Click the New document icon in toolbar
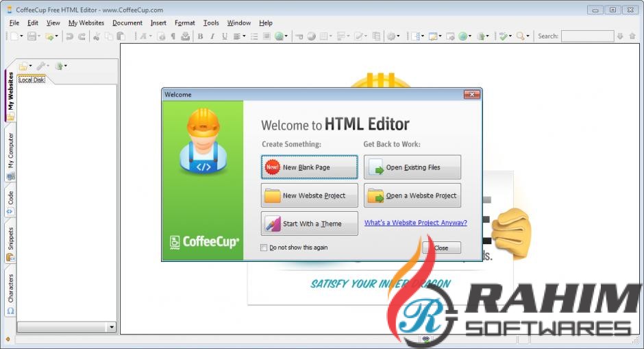This screenshot has height=349, width=644. tap(14, 36)
